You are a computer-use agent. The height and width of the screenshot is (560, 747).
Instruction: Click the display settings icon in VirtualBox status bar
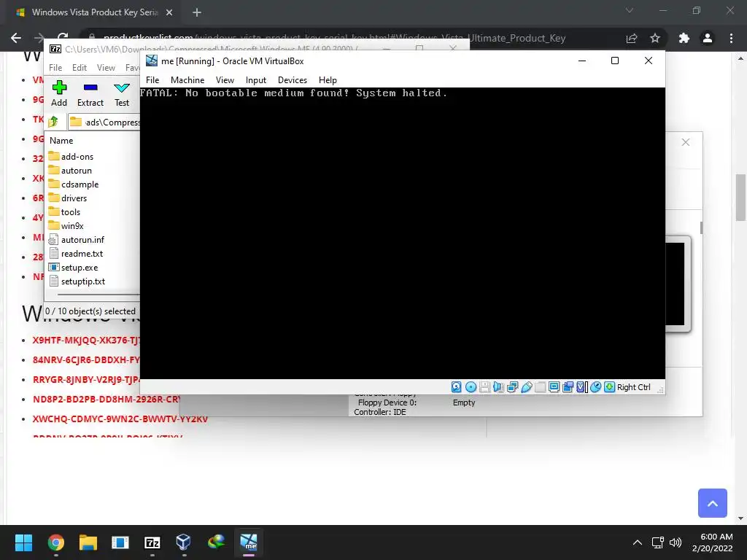pyautogui.click(x=554, y=387)
